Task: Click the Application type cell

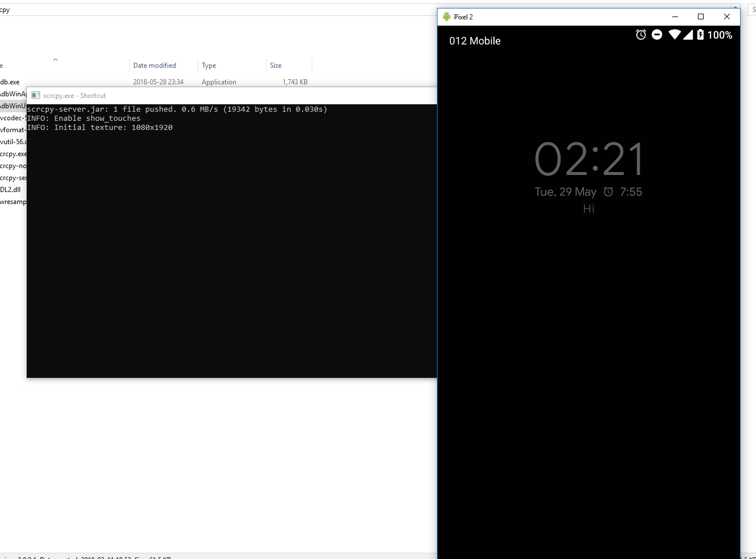Action: point(219,82)
